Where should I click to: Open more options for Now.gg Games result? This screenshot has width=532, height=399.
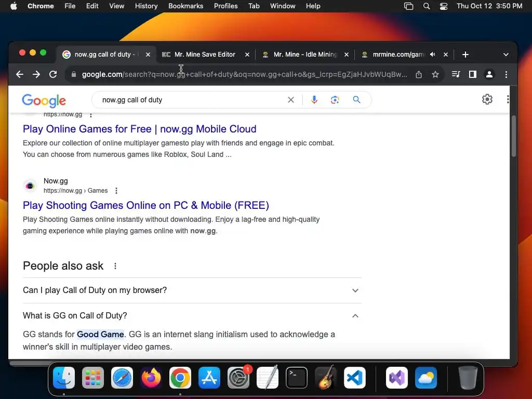116,191
